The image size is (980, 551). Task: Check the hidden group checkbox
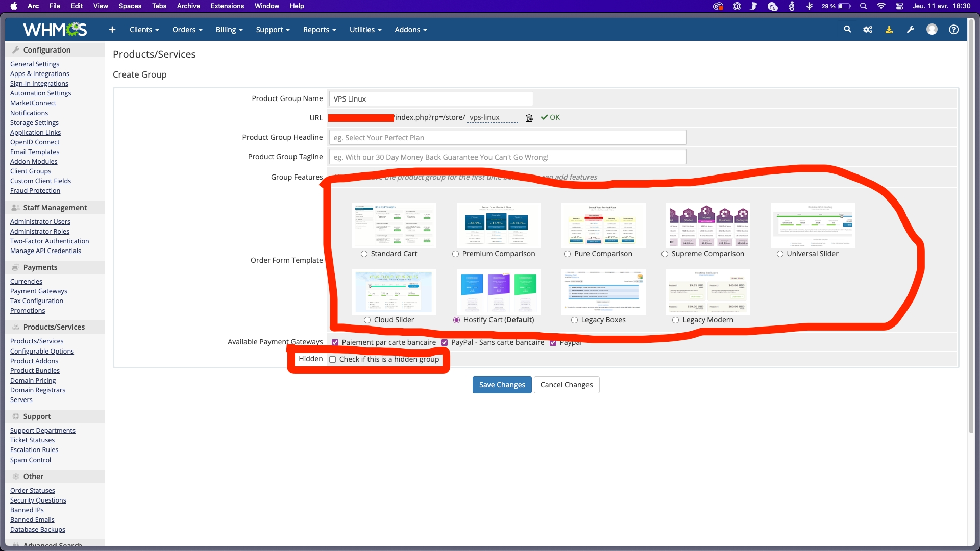pyautogui.click(x=333, y=360)
